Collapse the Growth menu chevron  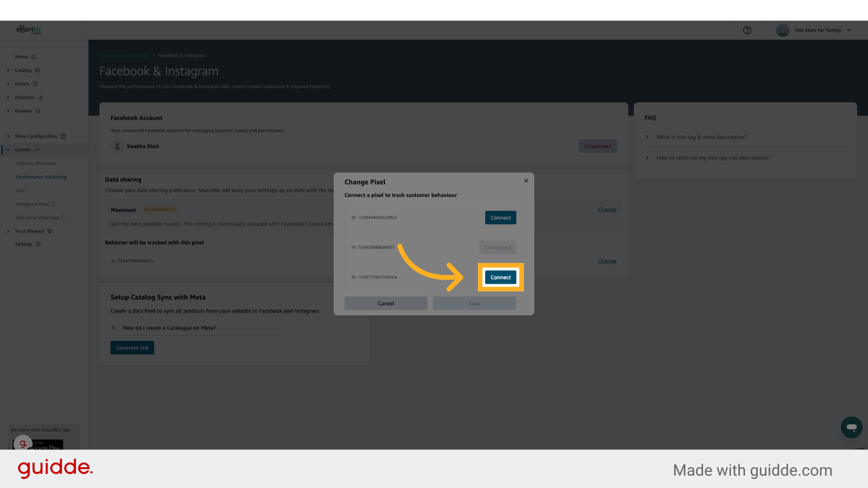click(8, 150)
